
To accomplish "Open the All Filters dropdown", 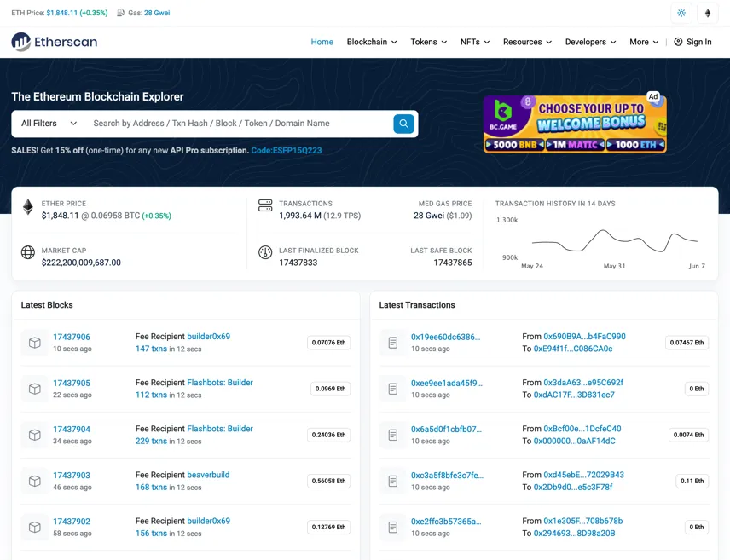I will click(49, 124).
